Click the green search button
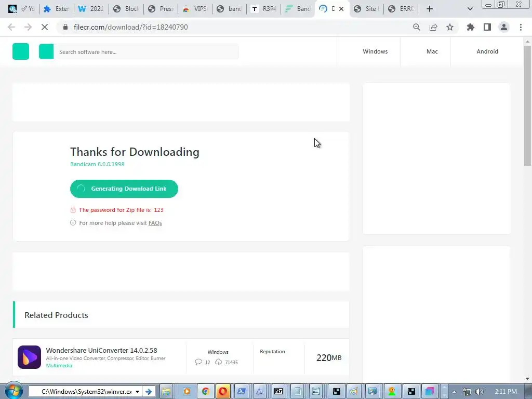The image size is (532, 399). tap(46, 51)
